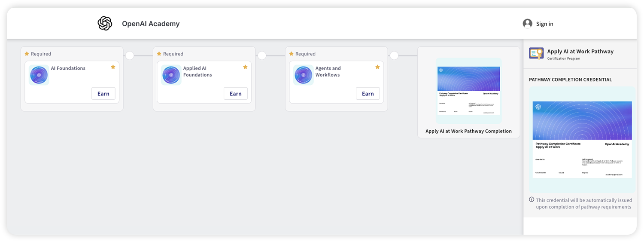Click the connector node after AI Foundations
644x242 pixels.
(130, 55)
